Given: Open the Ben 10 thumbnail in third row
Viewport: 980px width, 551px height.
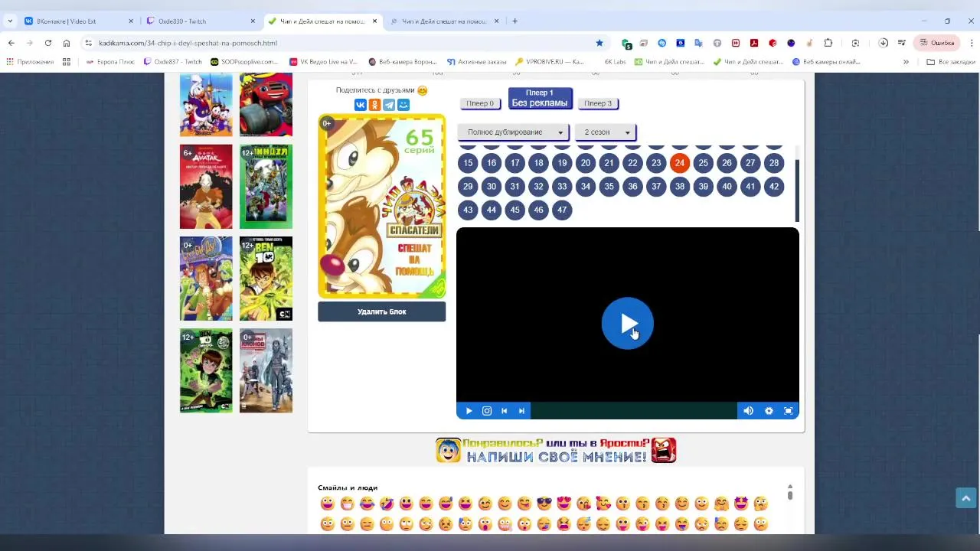Looking at the screenshot, I should tap(266, 279).
